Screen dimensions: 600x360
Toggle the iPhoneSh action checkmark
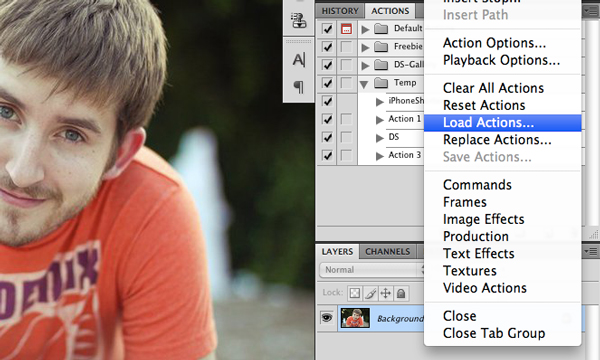(x=327, y=101)
